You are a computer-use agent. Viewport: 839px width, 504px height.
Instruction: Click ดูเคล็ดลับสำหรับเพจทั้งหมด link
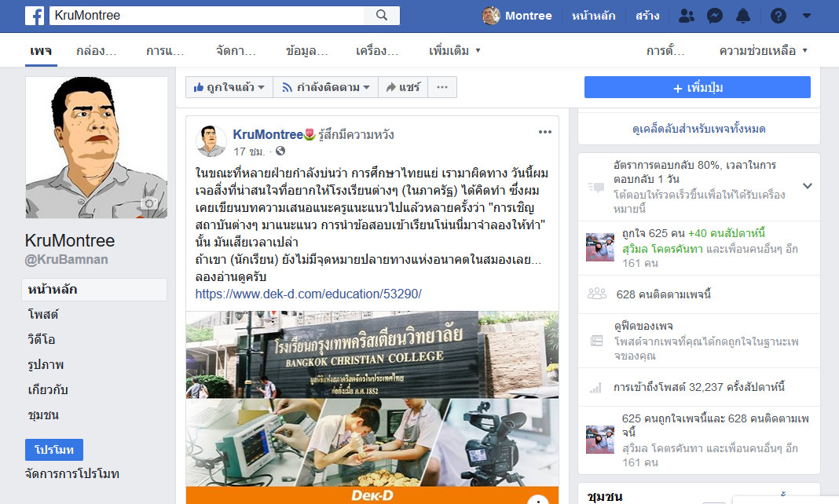pos(699,129)
